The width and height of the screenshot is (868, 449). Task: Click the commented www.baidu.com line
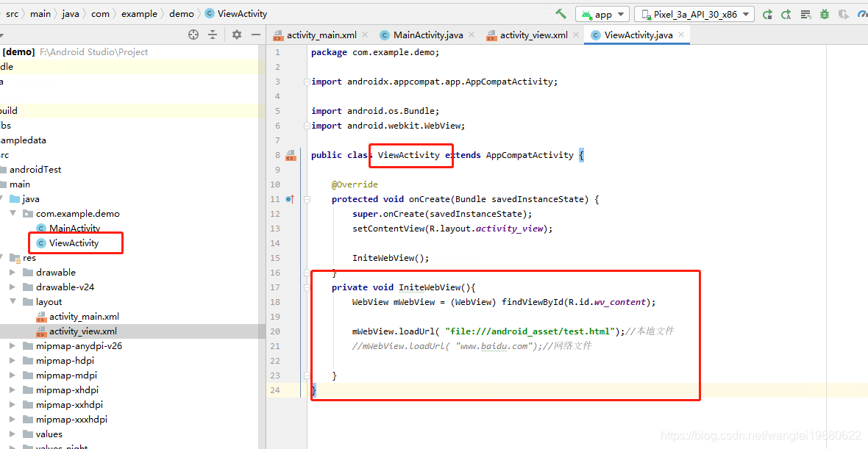(x=472, y=346)
